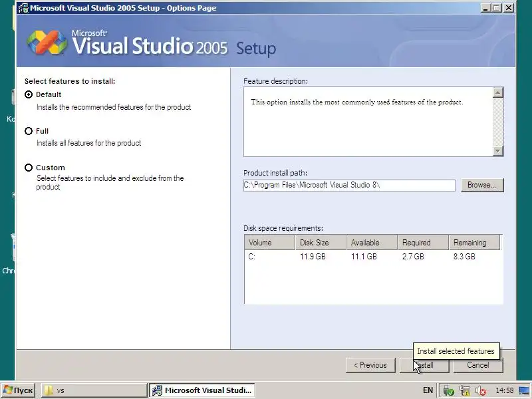Click the 14:58 clock in the tray

pyautogui.click(x=505, y=390)
